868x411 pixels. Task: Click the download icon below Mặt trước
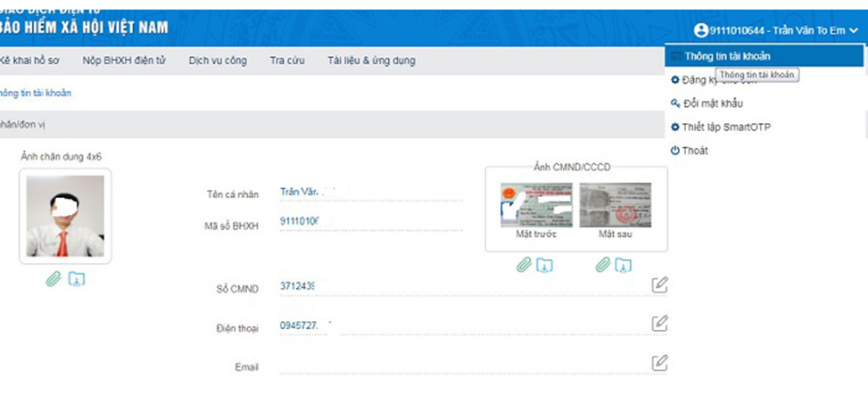point(544,265)
